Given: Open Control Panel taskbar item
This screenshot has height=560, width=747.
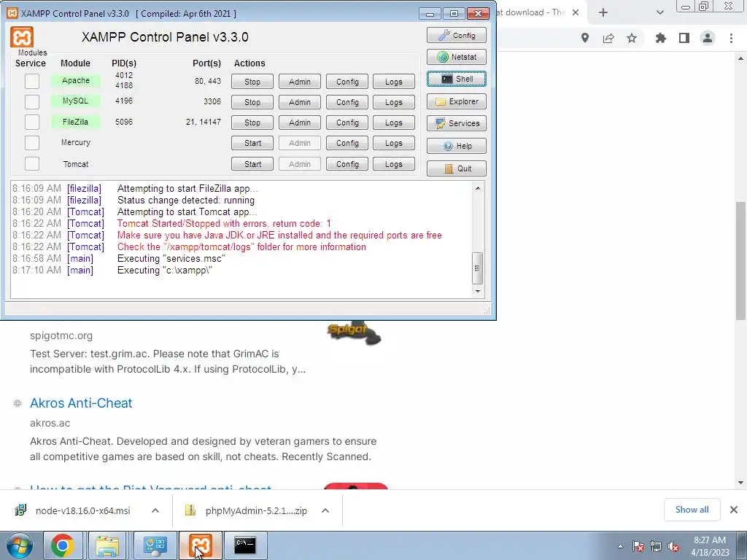Looking at the screenshot, I should pos(155,545).
